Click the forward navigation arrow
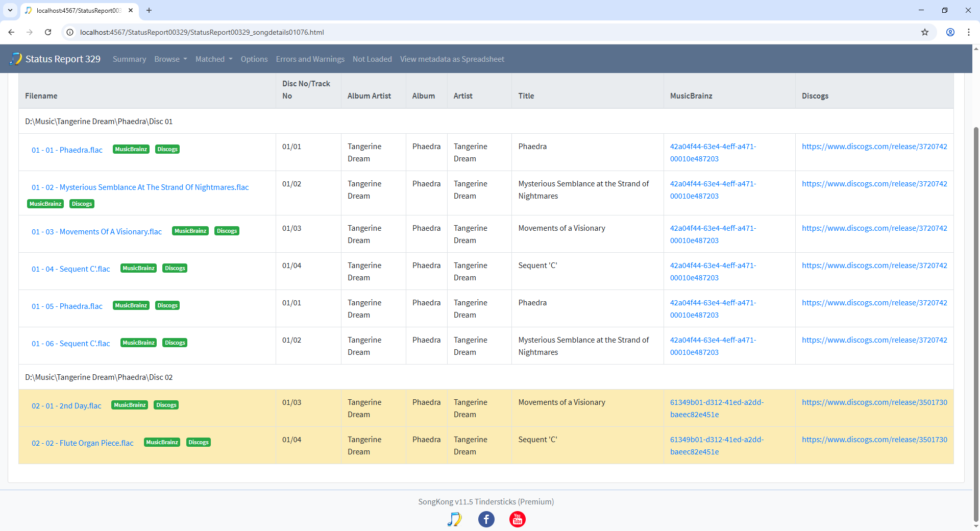Viewport: 980px width, 531px height. tap(30, 32)
